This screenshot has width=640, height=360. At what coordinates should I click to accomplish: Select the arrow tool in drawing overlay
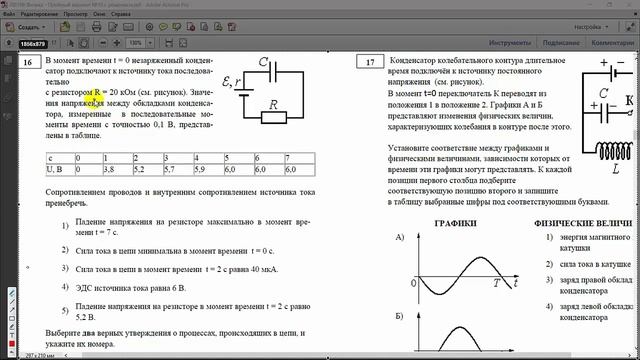12,310
